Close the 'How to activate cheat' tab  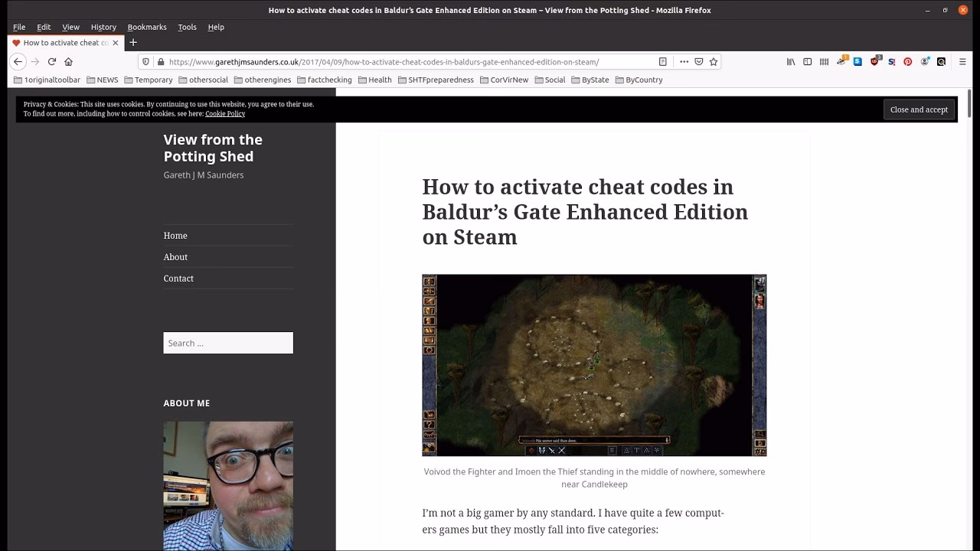click(116, 43)
